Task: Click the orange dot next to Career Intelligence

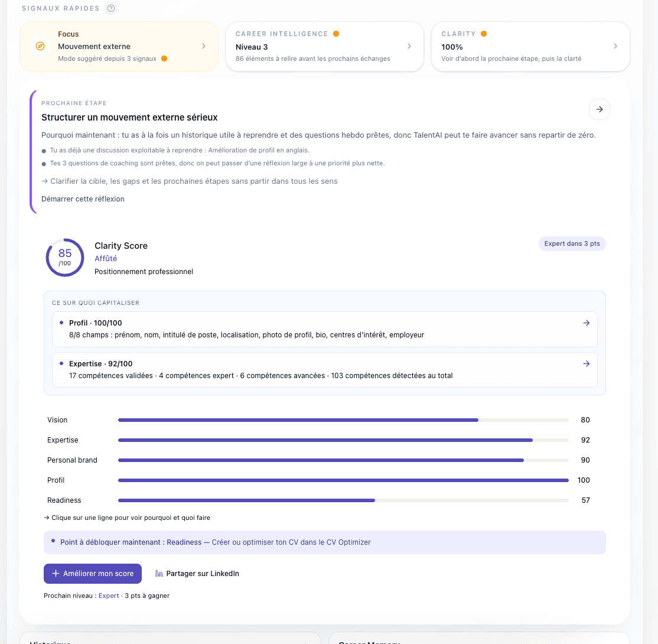Action: tap(336, 34)
